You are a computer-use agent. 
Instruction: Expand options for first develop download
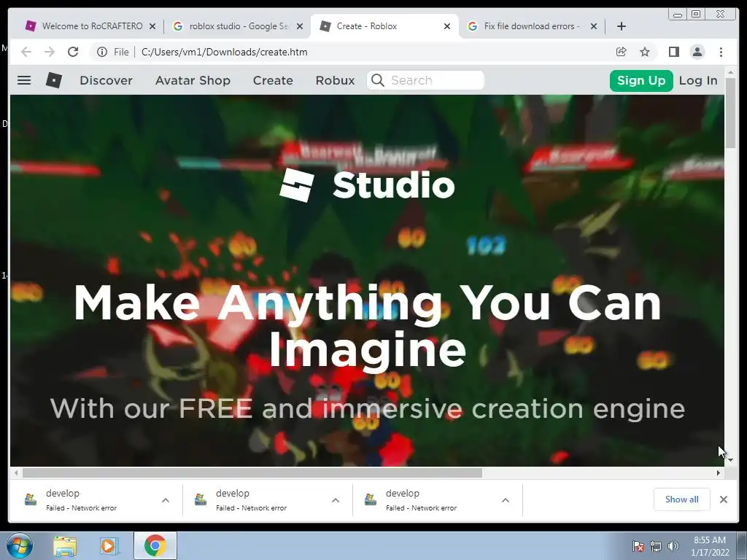(166, 500)
